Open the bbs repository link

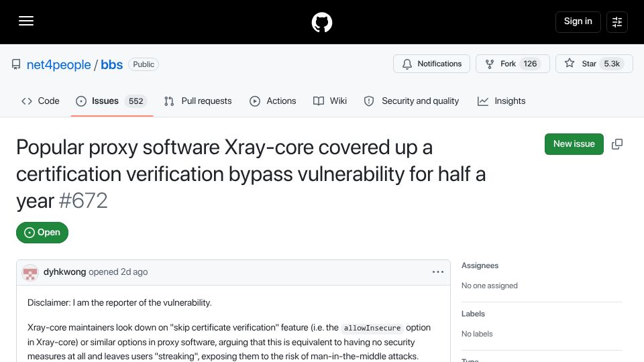click(x=112, y=64)
